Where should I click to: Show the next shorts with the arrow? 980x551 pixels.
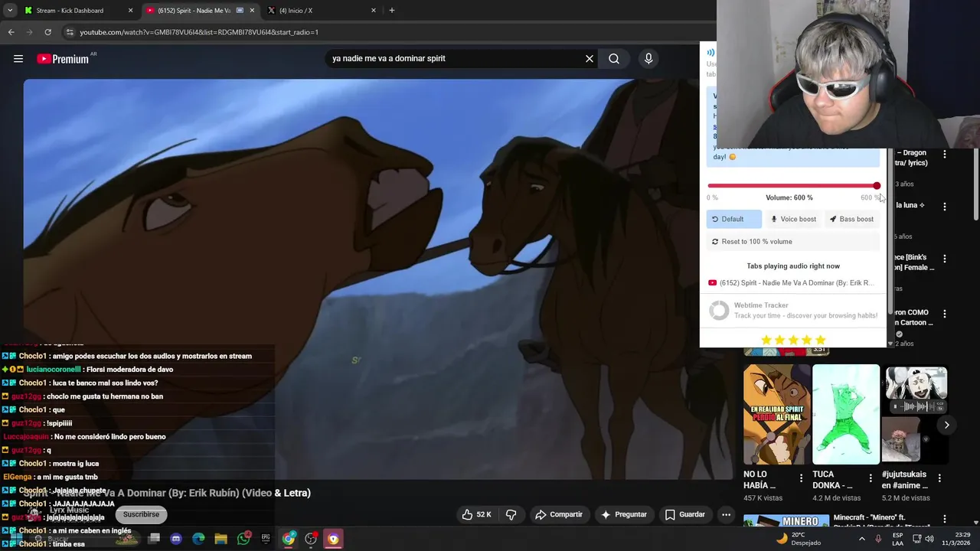[x=947, y=425]
